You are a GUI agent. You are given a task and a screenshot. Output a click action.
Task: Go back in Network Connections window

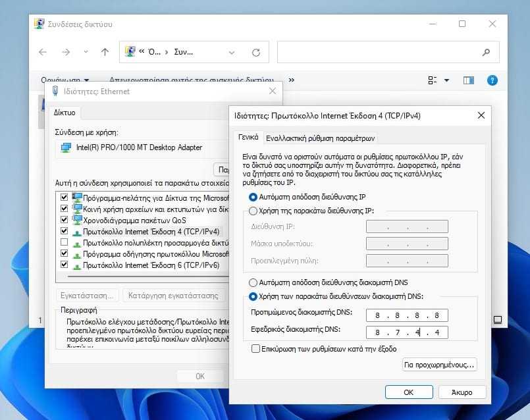(x=43, y=52)
